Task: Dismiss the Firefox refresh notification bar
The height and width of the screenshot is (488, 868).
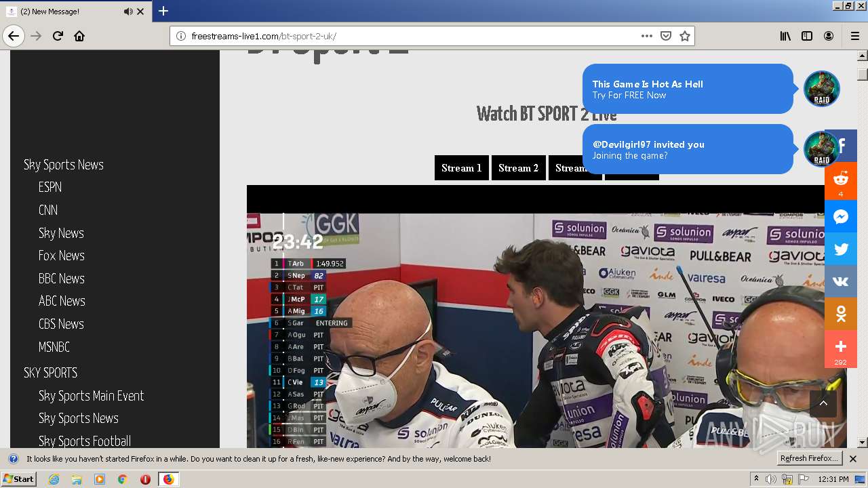Action: point(853,459)
